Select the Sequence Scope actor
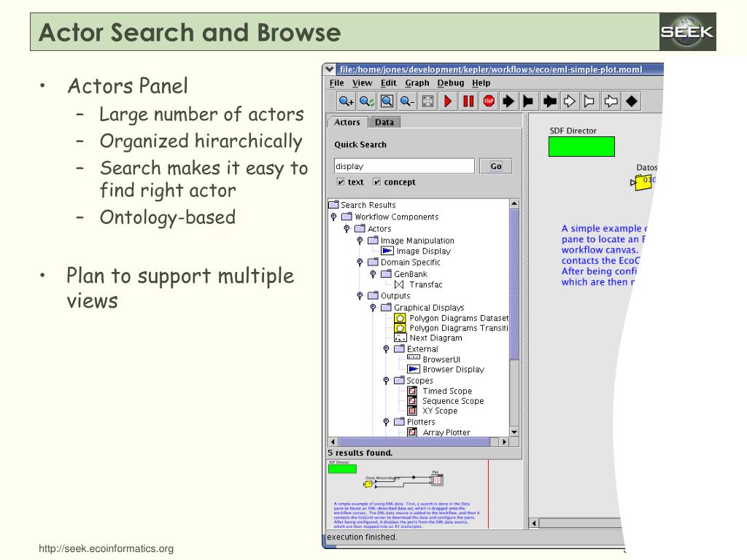The height and width of the screenshot is (560, 747). coord(446,401)
